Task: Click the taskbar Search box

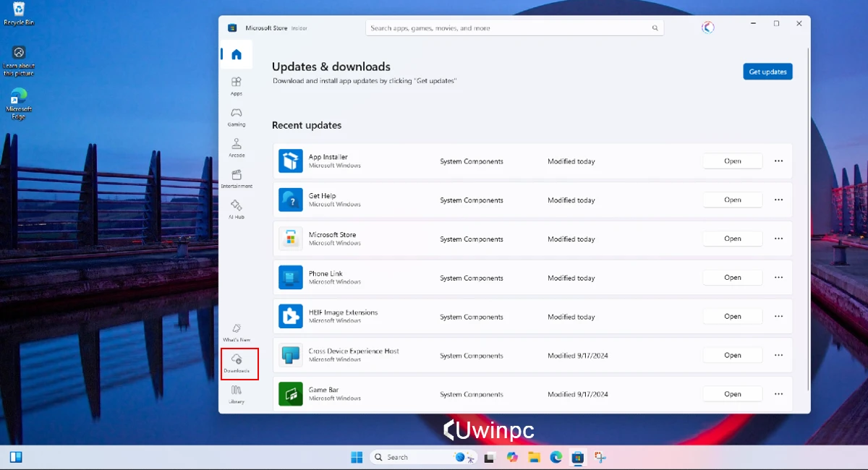Action: [x=423, y=457]
